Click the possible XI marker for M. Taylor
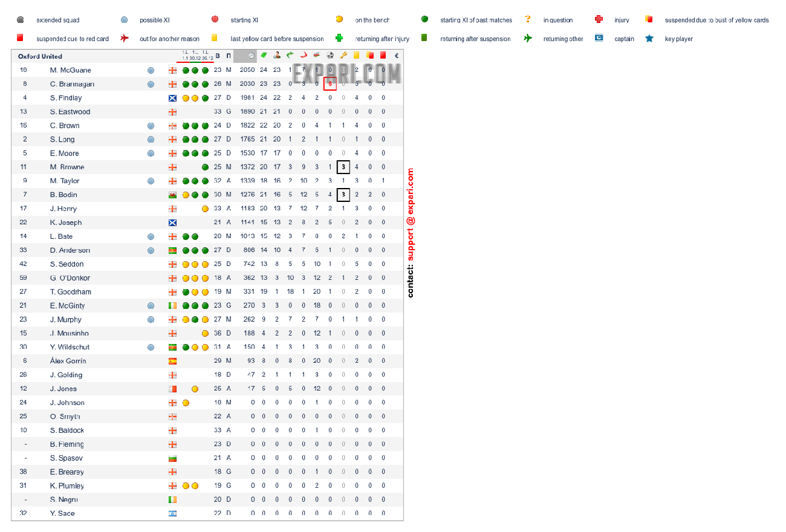 tap(151, 181)
